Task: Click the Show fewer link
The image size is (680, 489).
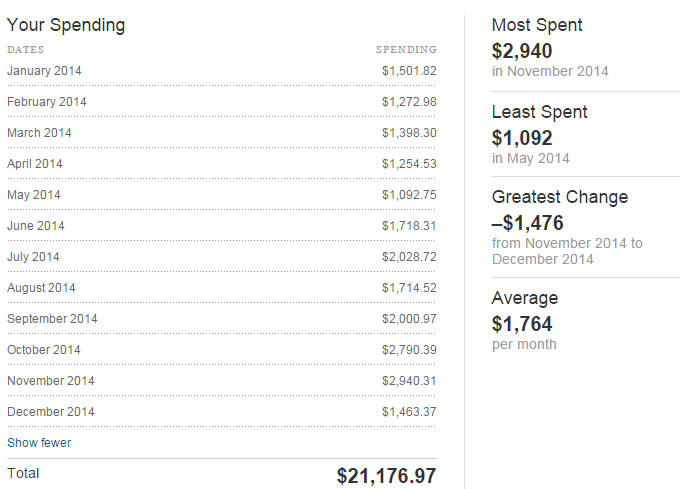Action: click(39, 443)
